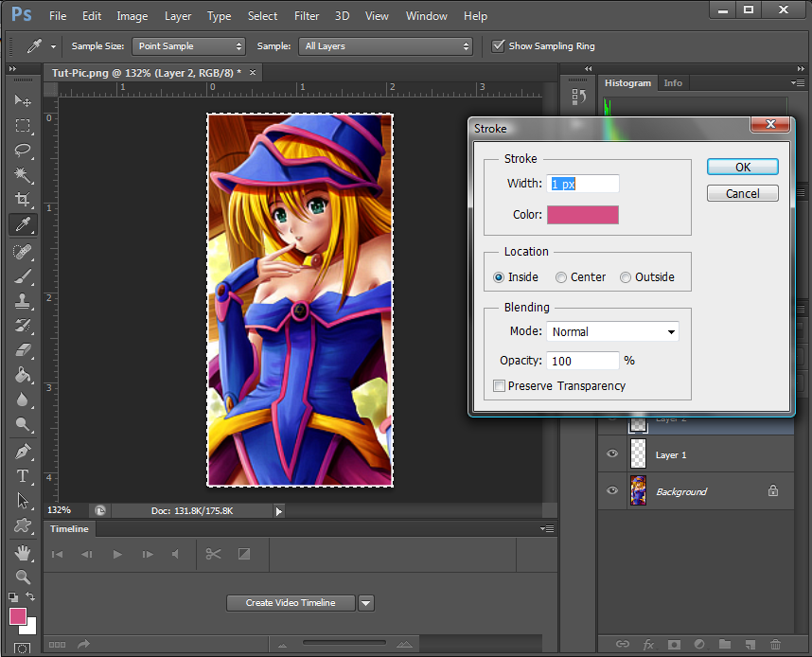Select the Horizontal Type tool
Viewport: 812px width, 657px height.
[x=23, y=475]
